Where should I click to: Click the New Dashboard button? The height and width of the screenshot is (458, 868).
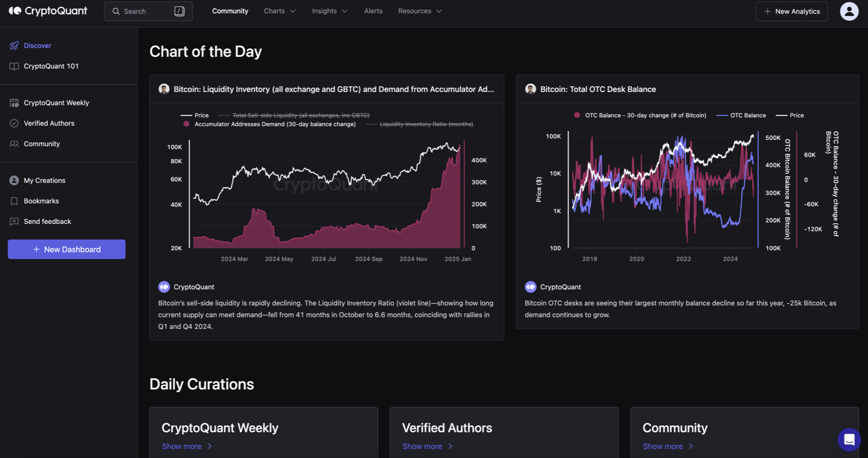pos(67,249)
